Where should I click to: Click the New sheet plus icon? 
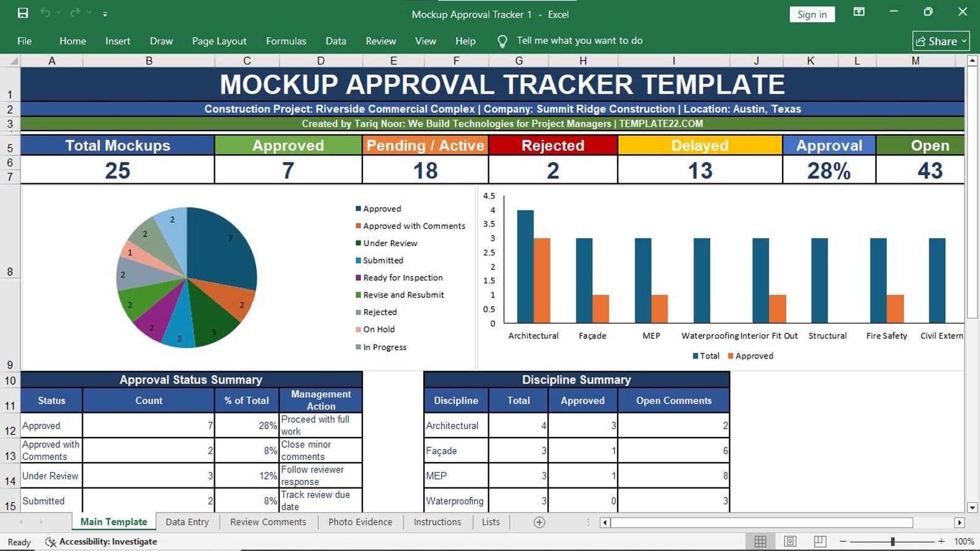539,523
